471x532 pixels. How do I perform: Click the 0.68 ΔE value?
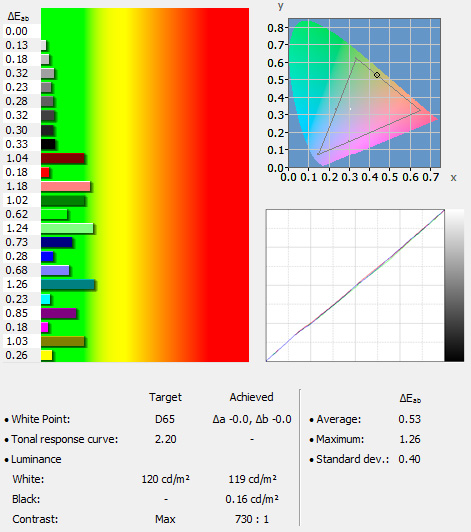click(x=16, y=270)
